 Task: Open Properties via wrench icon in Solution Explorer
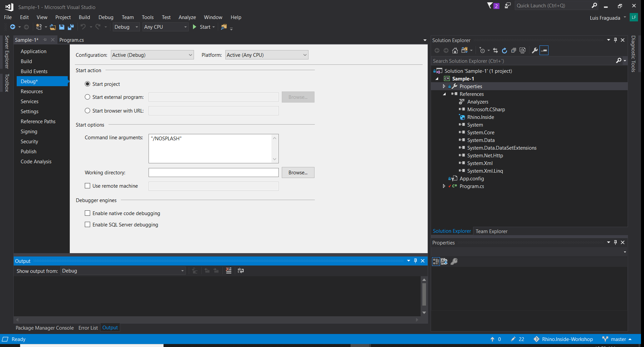[534, 50]
